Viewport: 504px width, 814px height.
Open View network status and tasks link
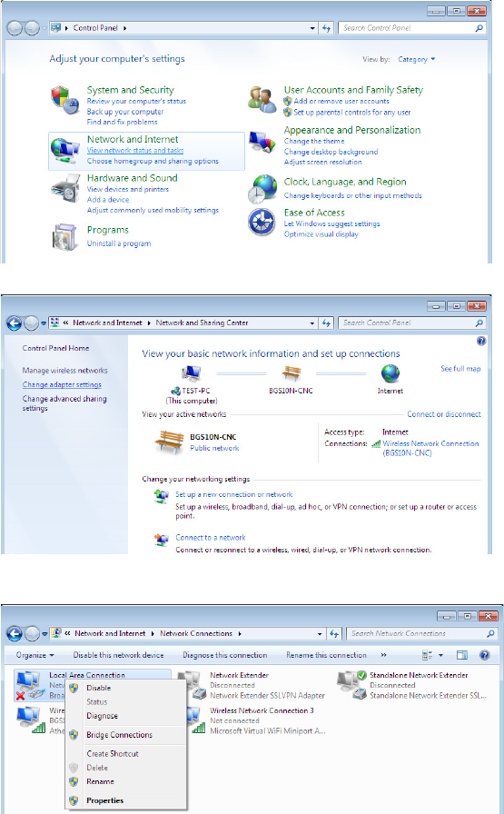click(135, 151)
